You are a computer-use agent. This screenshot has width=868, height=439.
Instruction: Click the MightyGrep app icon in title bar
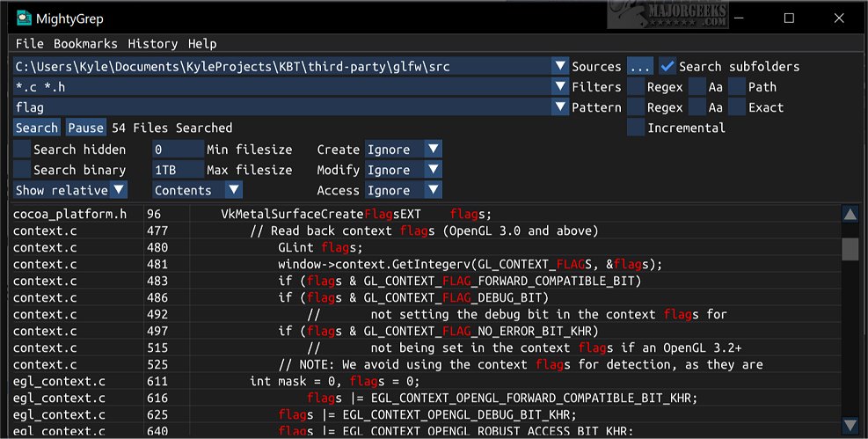pyautogui.click(x=24, y=17)
